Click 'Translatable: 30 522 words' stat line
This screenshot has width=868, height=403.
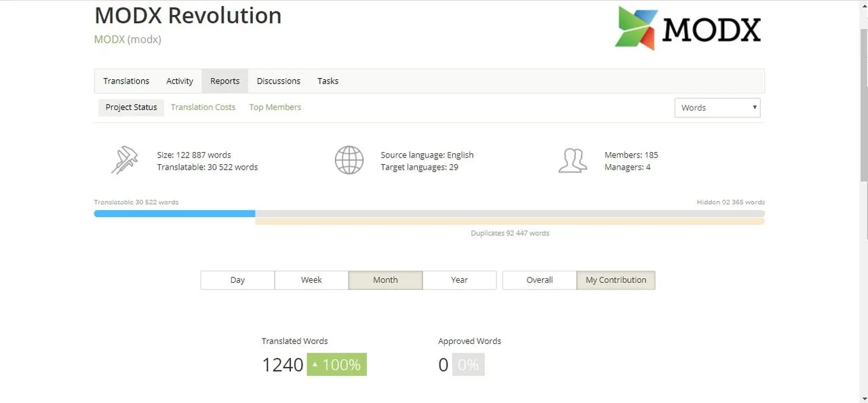pyautogui.click(x=208, y=167)
